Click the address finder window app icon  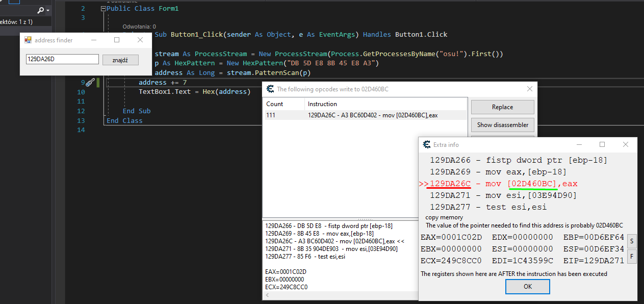(x=28, y=40)
